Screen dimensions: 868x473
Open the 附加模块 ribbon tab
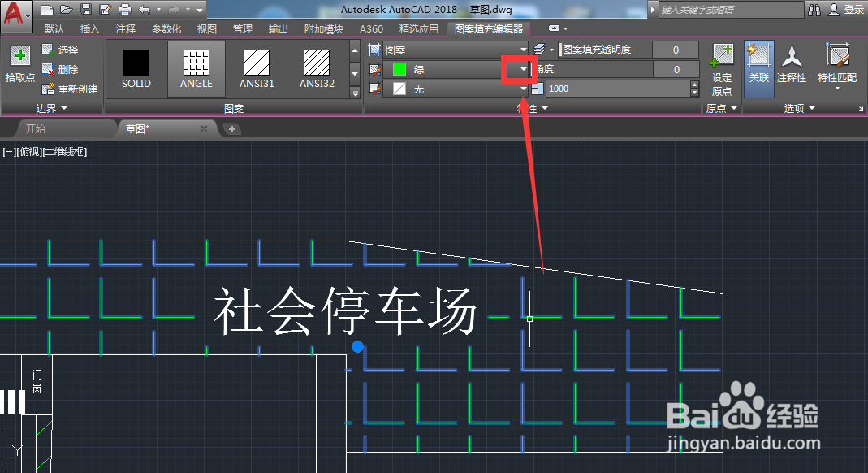click(x=324, y=28)
